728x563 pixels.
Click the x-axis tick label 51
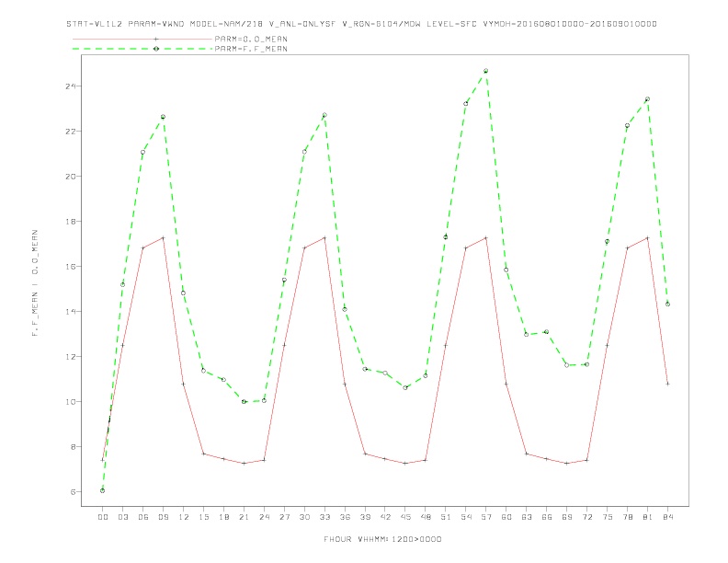[x=446, y=517]
